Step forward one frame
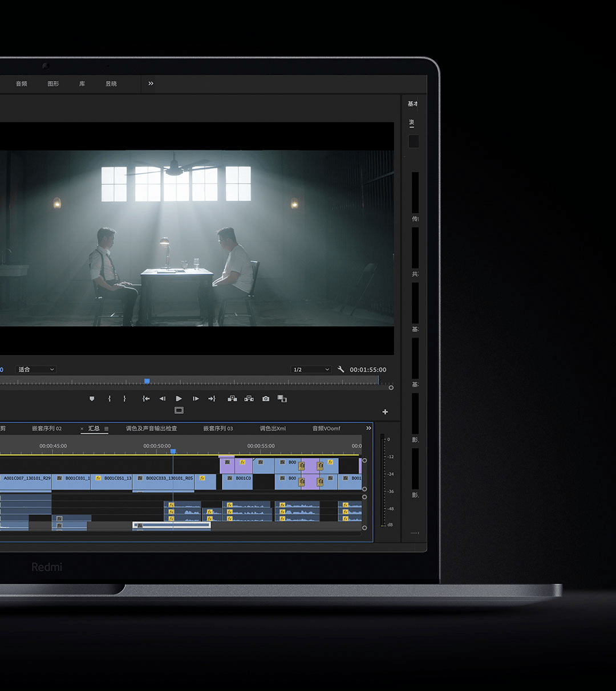This screenshot has height=691, width=616. point(196,399)
